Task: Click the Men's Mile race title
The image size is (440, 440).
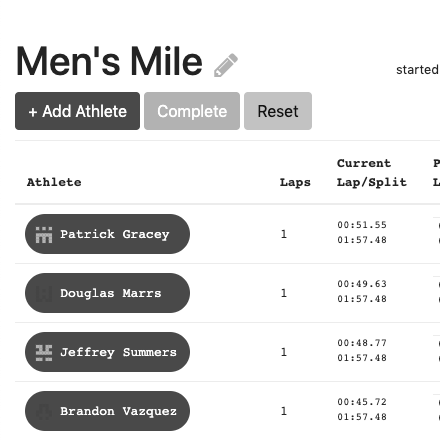Action: click(109, 61)
